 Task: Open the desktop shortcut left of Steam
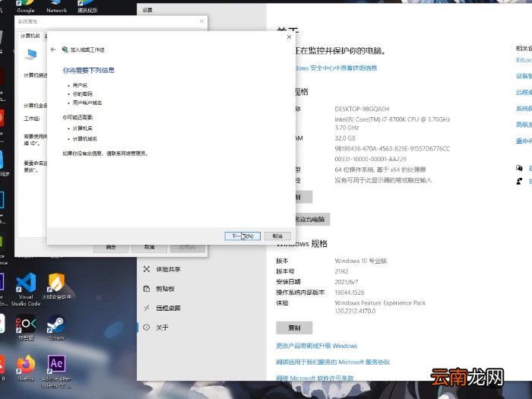tap(26, 328)
